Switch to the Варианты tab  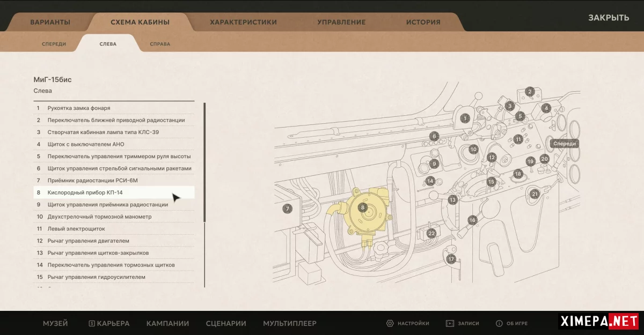point(50,23)
